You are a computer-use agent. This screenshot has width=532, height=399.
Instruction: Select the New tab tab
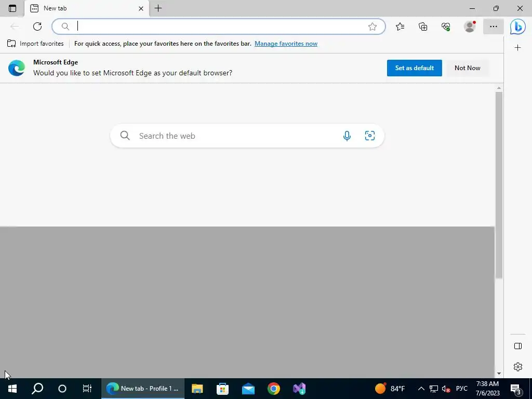coord(87,8)
